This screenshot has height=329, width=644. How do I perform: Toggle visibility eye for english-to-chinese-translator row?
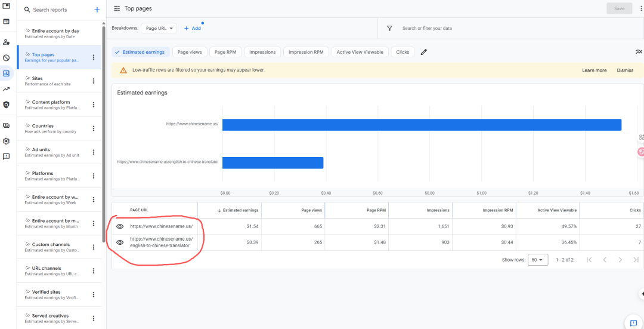120,242
